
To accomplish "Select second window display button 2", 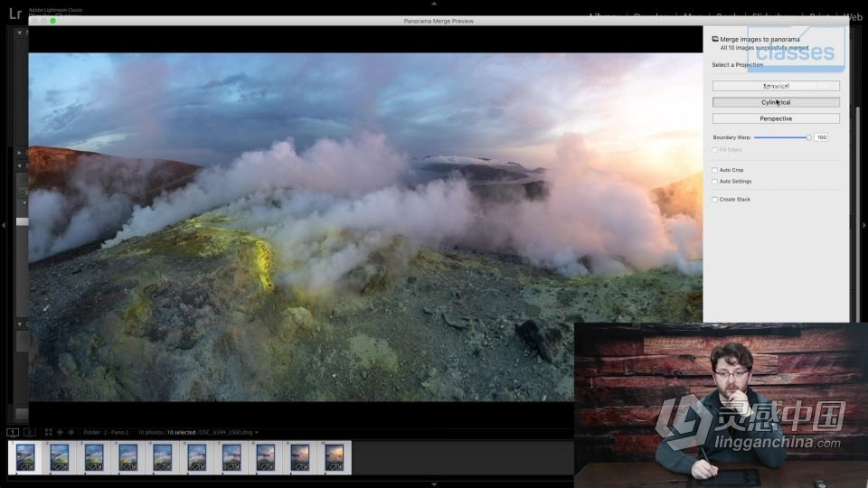I will click(29, 433).
